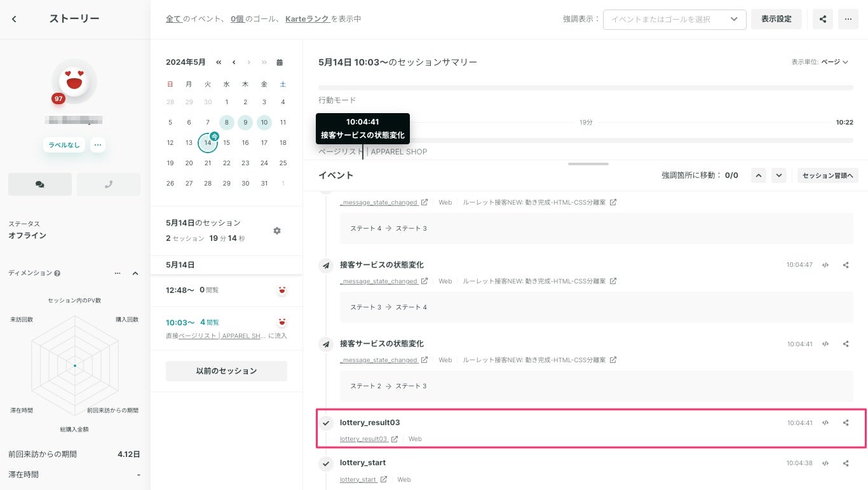Open the calendar picker icon

click(280, 62)
